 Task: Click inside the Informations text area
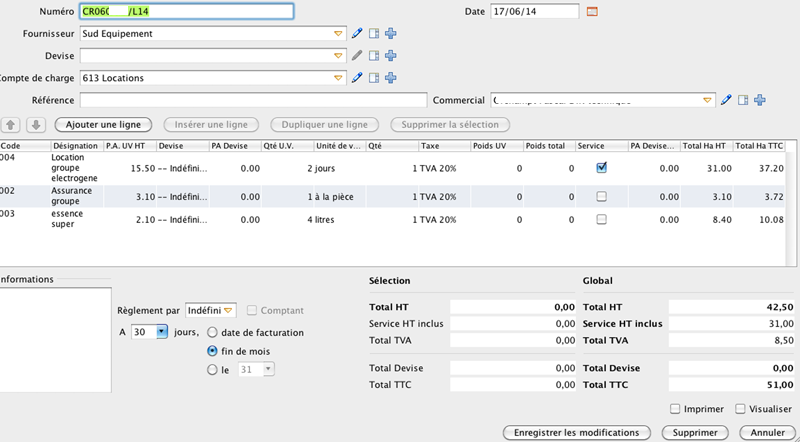(x=55, y=340)
